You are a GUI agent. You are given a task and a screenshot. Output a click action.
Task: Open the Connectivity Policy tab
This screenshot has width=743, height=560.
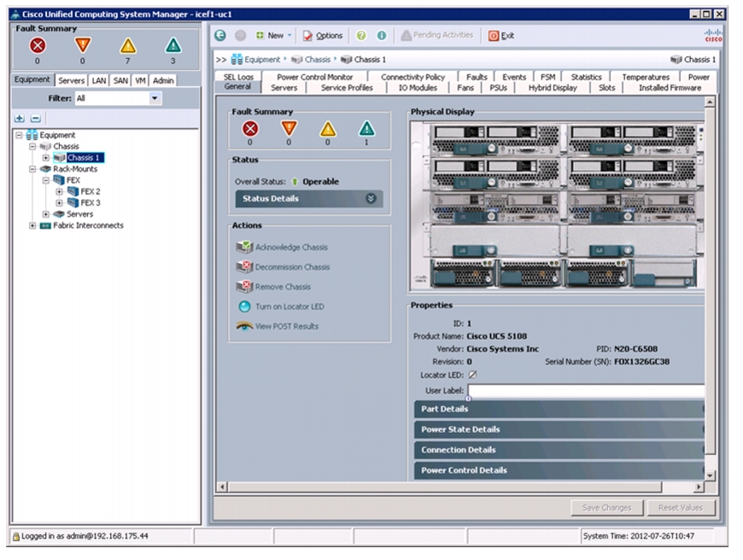tap(412, 77)
